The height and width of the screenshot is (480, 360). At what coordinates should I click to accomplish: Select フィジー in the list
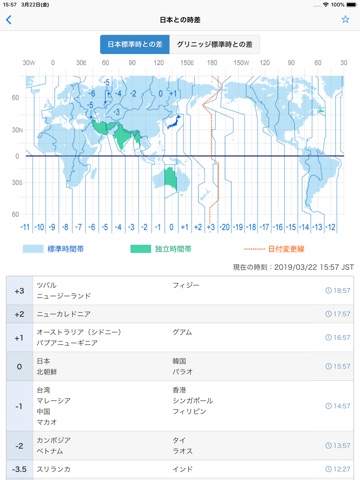coord(186,285)
